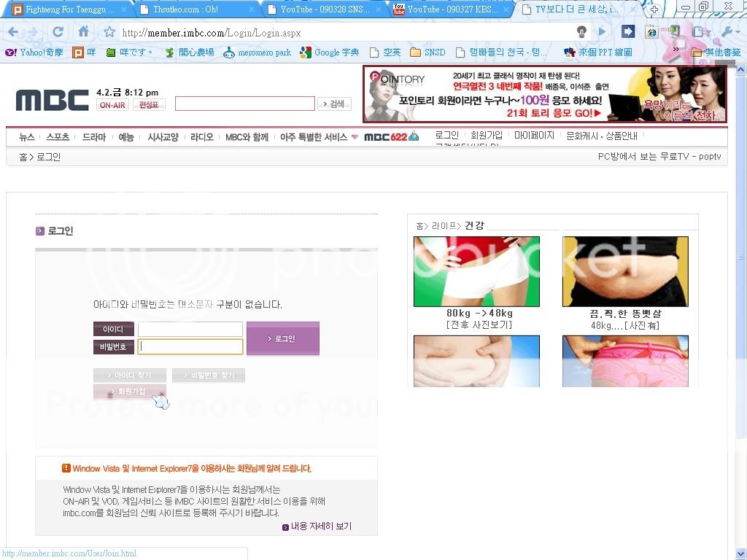Open the 80kg -> 48kg ad thumbnail
Screen dimensions: 747x560
click(476, 271)
